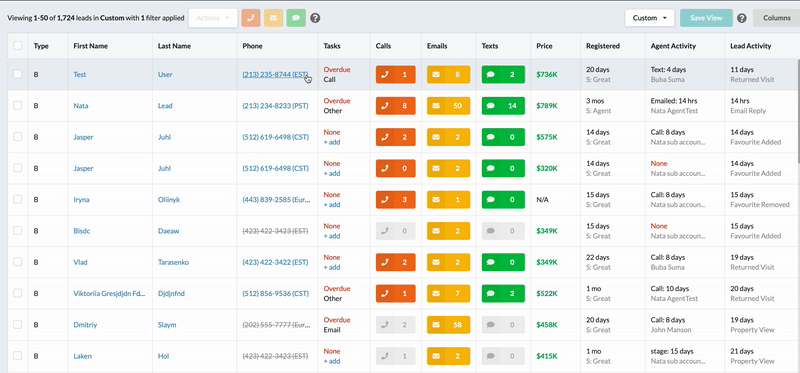Select checkbox for Laken Hol row
Screen dimensions: 800x373
(18, 356)
